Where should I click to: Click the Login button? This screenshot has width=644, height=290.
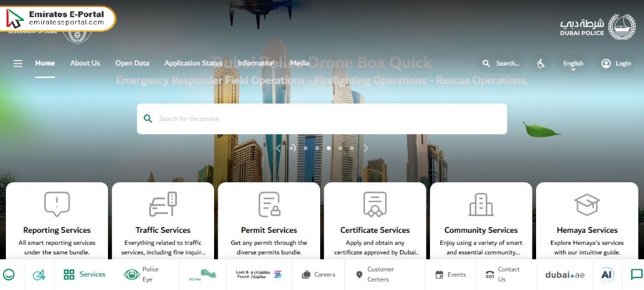[616, 63]
